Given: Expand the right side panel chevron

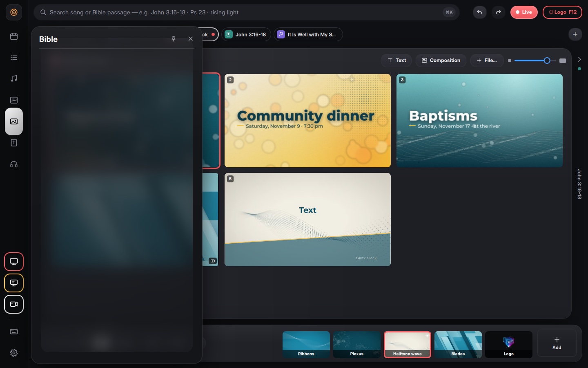Looking at the screenshot, I should point(579,59).
